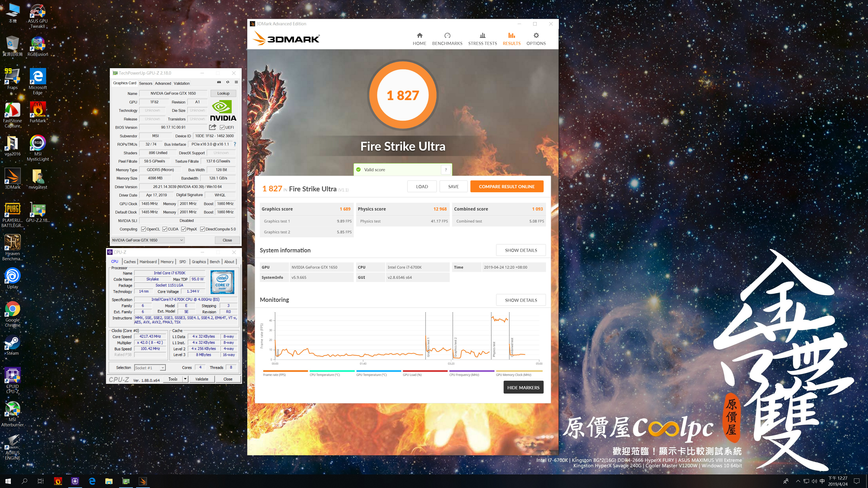Show hidden system tray icons chevron
Image resolution: width=868 pixels, height=488 pixels.
coord(797,481)
